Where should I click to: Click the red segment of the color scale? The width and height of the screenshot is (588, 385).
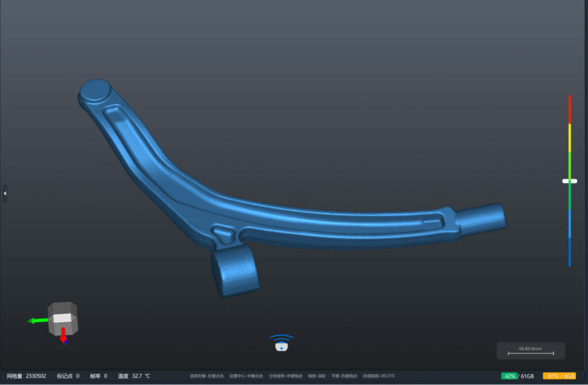[570, 109]
